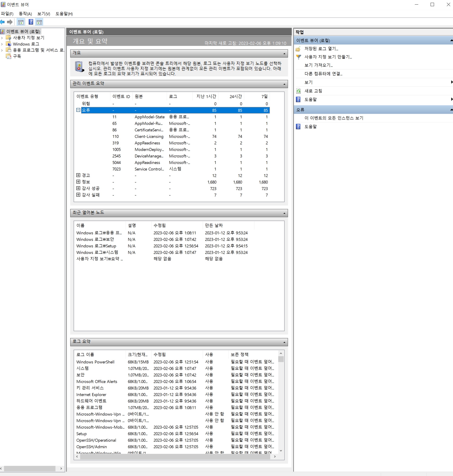Expand the 사용자 지정 보기 tree node
Viewport: 453px width, 476px height.
2,38
